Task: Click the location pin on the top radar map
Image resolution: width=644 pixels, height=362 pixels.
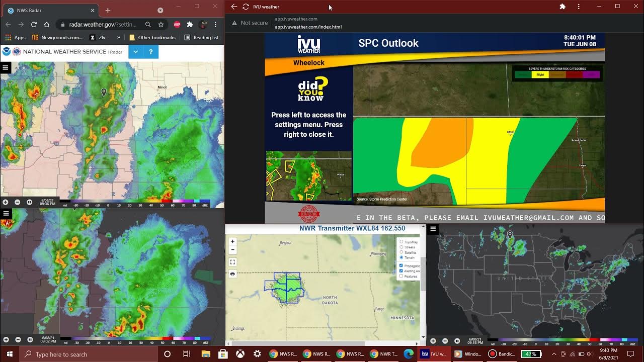Action: pyautogui.click(x=104, y=92)
